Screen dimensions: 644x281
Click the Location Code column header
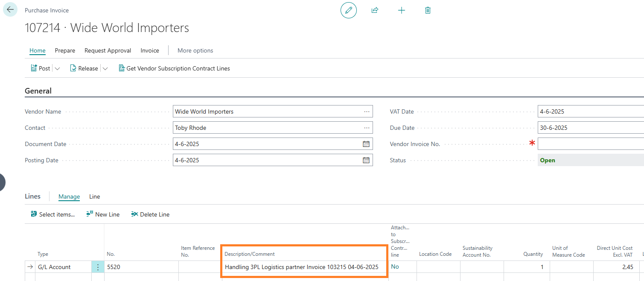[435, 254]
